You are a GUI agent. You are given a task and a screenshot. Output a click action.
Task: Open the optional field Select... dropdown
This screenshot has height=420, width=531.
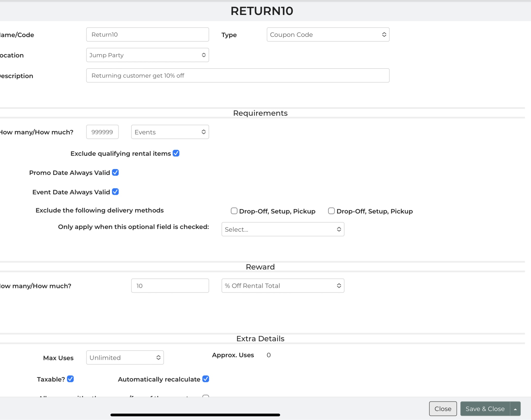pos(283,229)
